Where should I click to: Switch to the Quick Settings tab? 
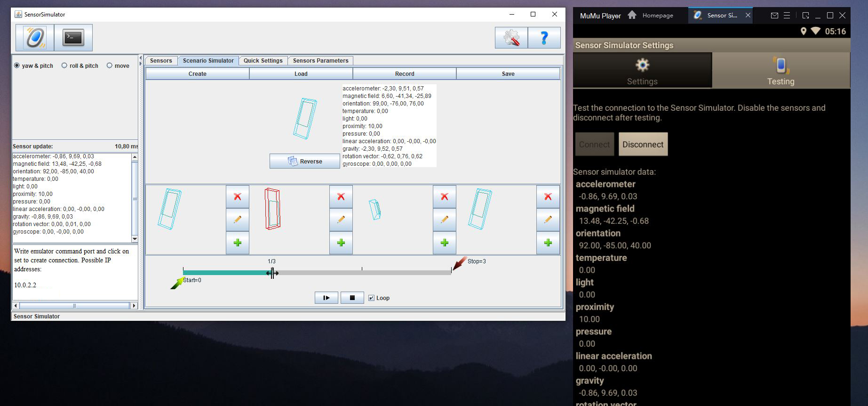pyautogui.click(x=263, y=61)
